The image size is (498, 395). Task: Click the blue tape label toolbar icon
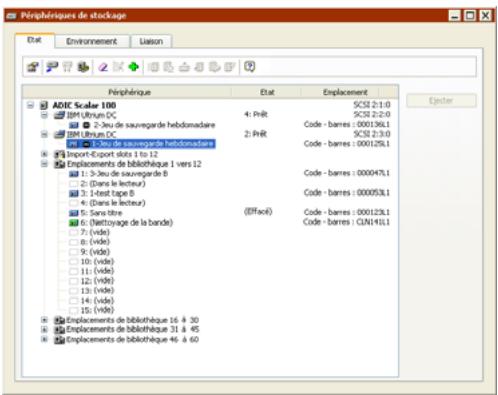[x=52, y=67]
